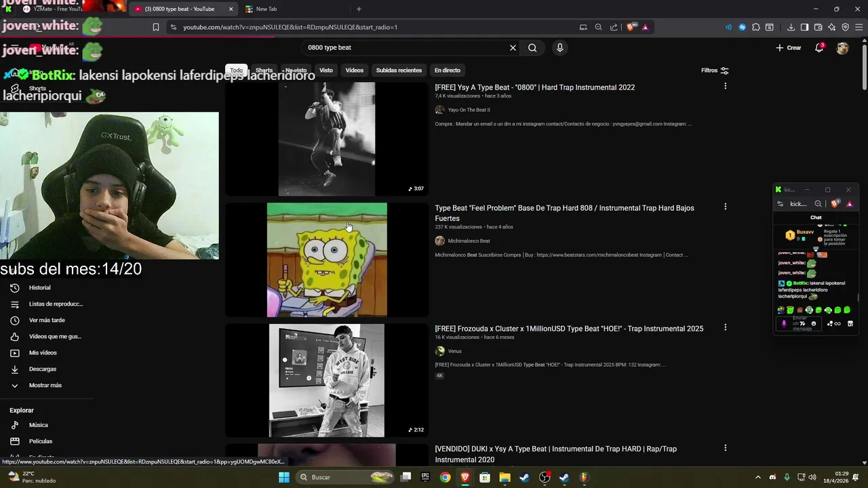Open Frozouda x Cluster "HOE!" video title
The height and width of the screenshot is (488, 868).
click(x=569, y=329)
